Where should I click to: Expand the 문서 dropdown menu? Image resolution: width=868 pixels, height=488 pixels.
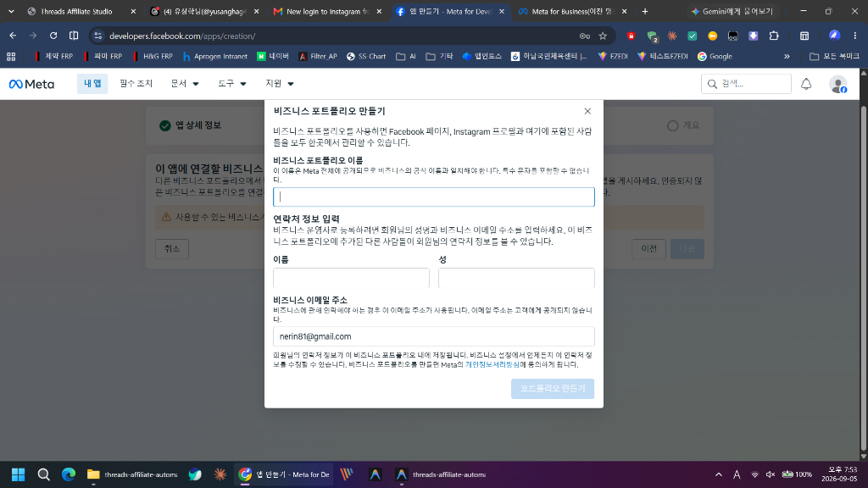coord(184,84)
